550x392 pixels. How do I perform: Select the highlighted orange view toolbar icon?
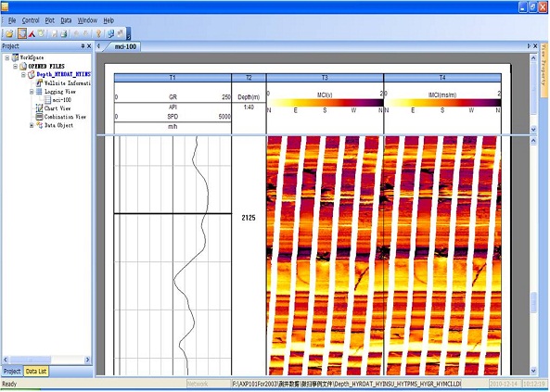22,33
